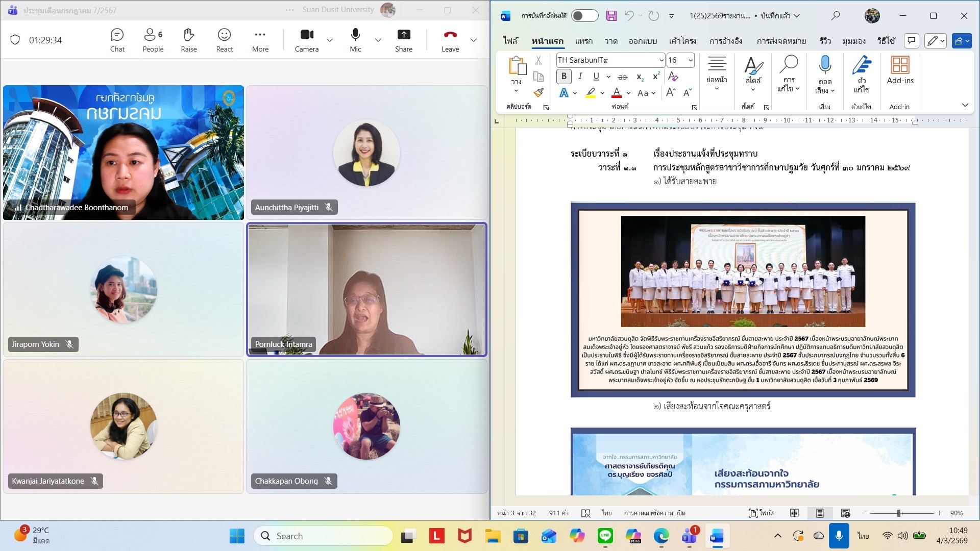Image resolution: width=980 pixels, height=551 pixels.
Task: Click the Format Painter brush icon
Action: [x=538, y=93]
